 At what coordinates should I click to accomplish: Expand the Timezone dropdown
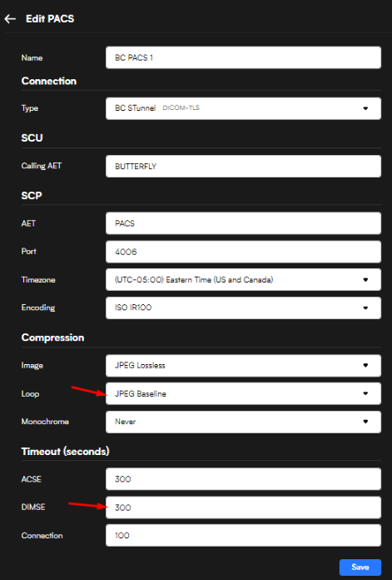[243, 280]
